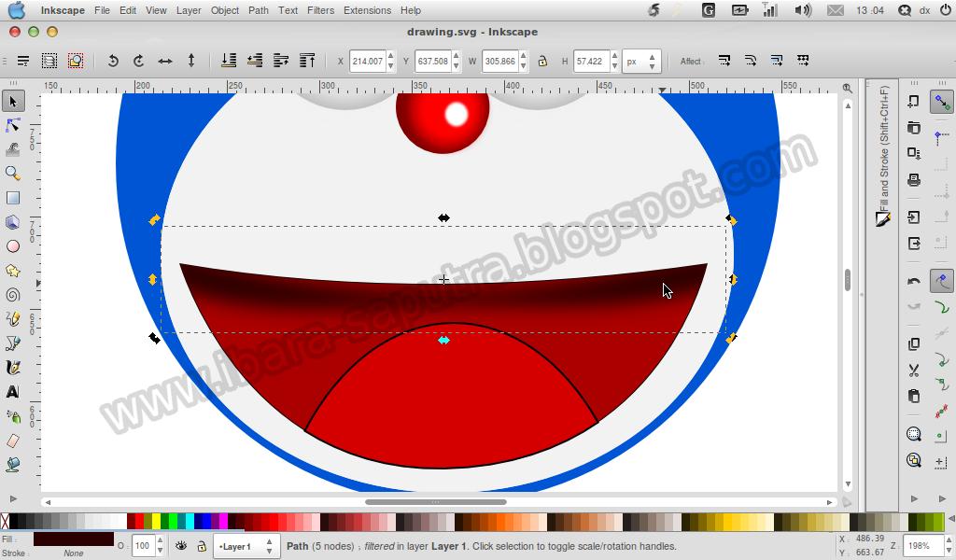Click the Print document icon
Screen dimensions: 956x560
914,180
